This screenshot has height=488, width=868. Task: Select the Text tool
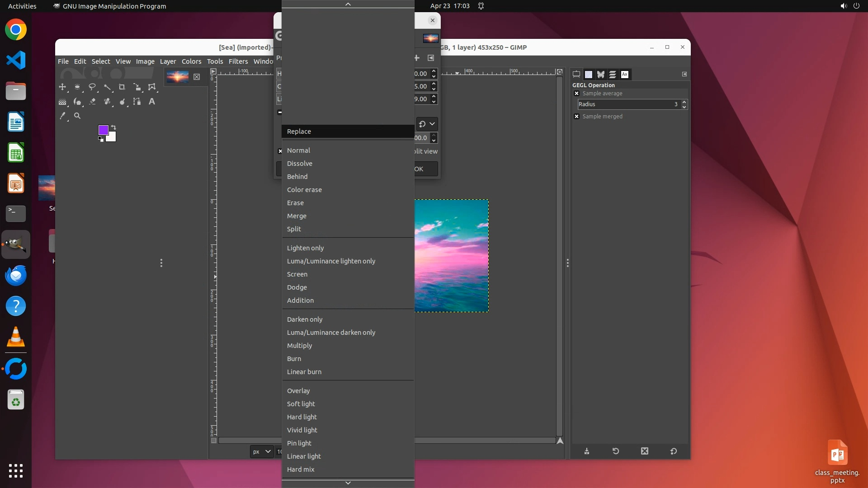[152, 102]
